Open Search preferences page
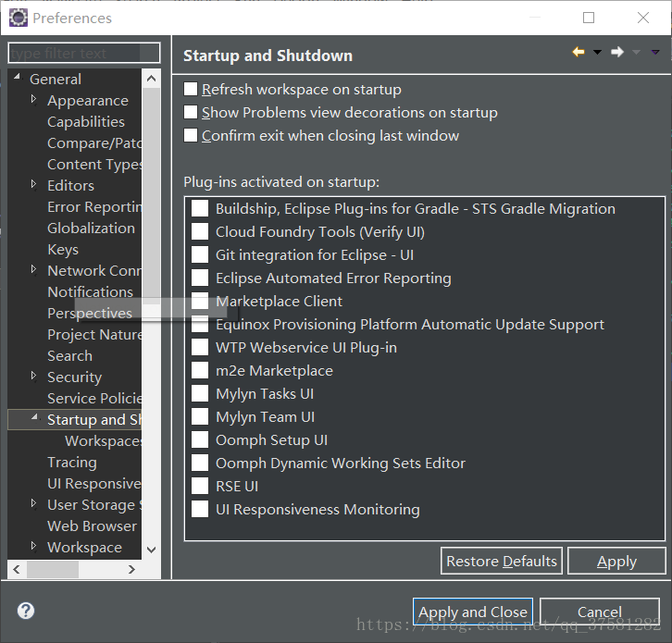The height and width of the screenshot is (643, 672). point(69,356)
